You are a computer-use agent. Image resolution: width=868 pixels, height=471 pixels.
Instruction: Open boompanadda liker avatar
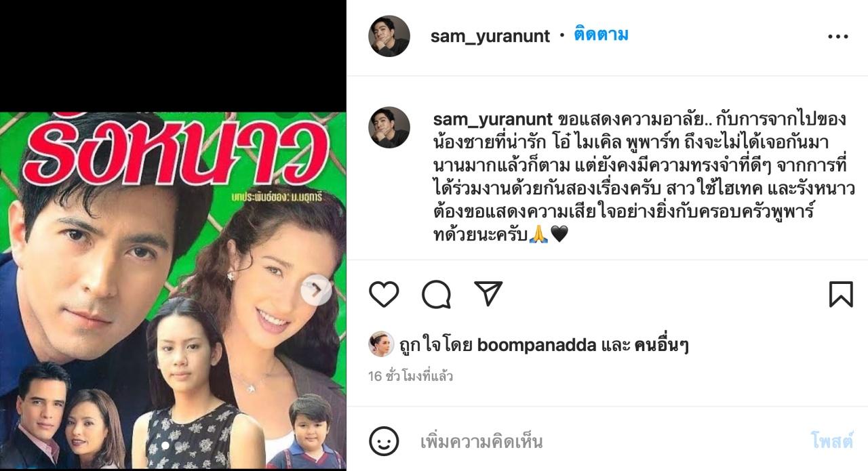tap(381, 344)
